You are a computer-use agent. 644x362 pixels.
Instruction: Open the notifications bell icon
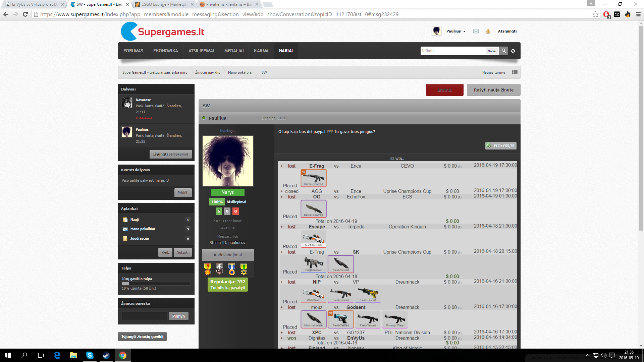click(x=488, y=31)
